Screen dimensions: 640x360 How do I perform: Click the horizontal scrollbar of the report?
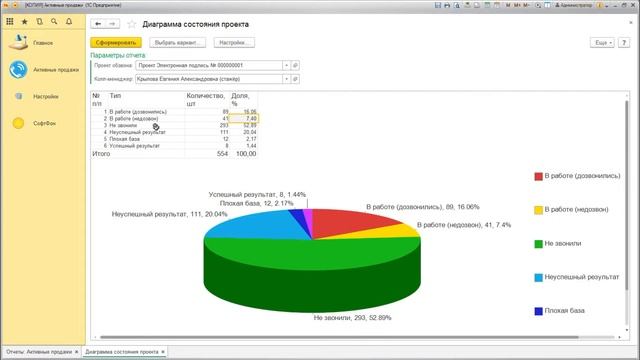pos(339,337)
